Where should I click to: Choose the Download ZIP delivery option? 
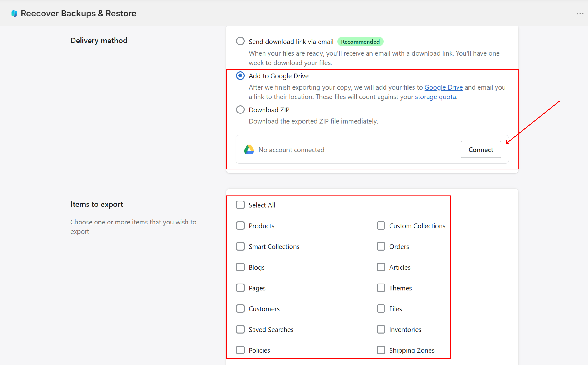pos(240,110)
